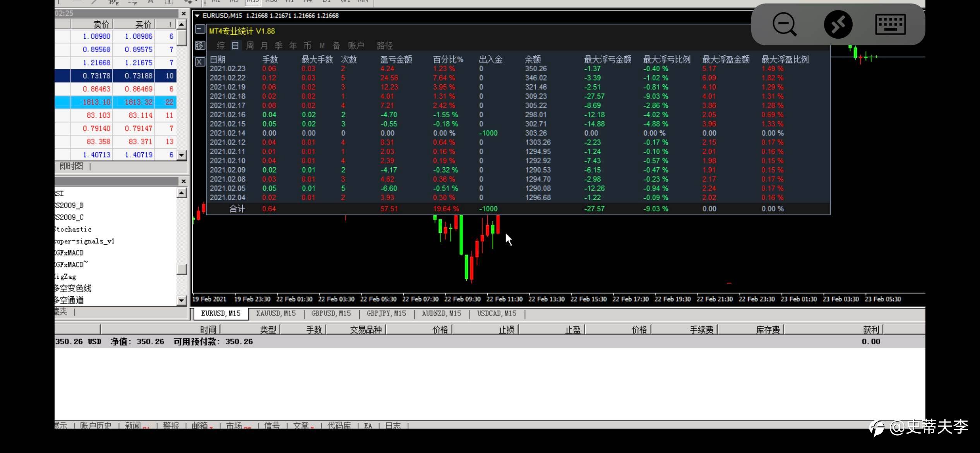
Task: Sort the terminal by 获利 profit column header
Action: coord(871,329)
